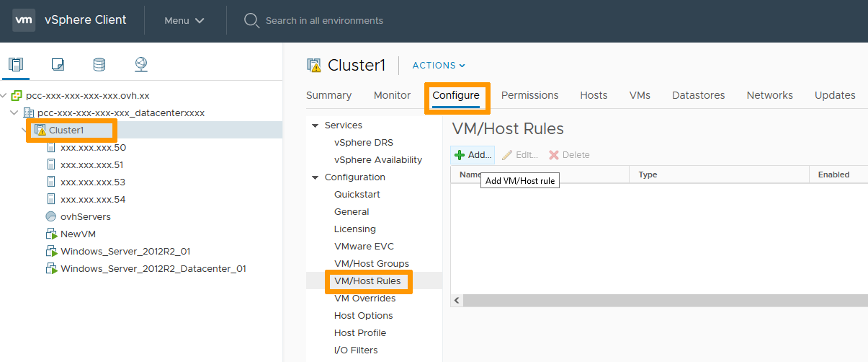Collapse the Cluster1 tree node
Image resolution: width=868 pixels, height=362 pixels.
coord(26,130)
